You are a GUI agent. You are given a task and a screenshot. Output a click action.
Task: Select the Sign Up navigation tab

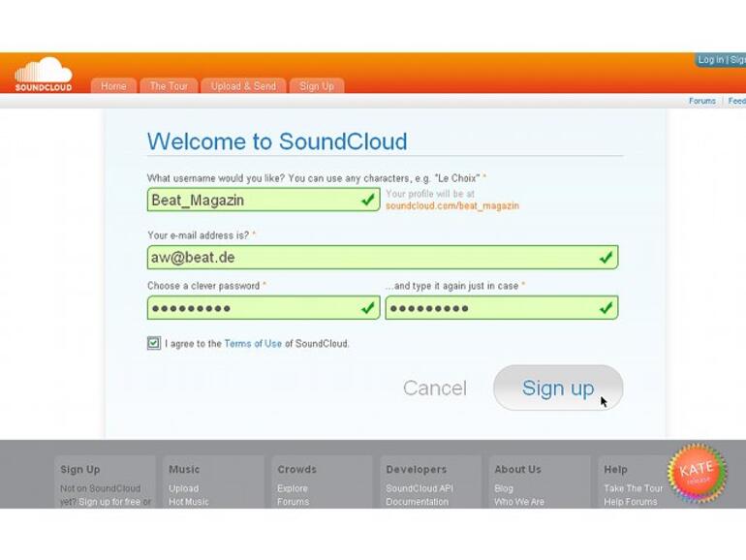tap(316, 86)
